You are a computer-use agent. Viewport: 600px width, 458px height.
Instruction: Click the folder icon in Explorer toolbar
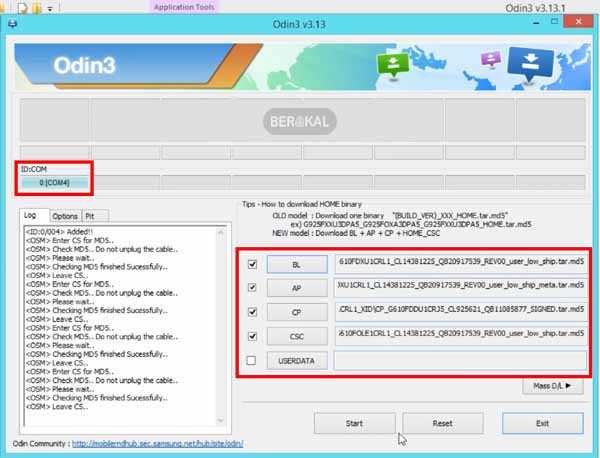(36, 8)
